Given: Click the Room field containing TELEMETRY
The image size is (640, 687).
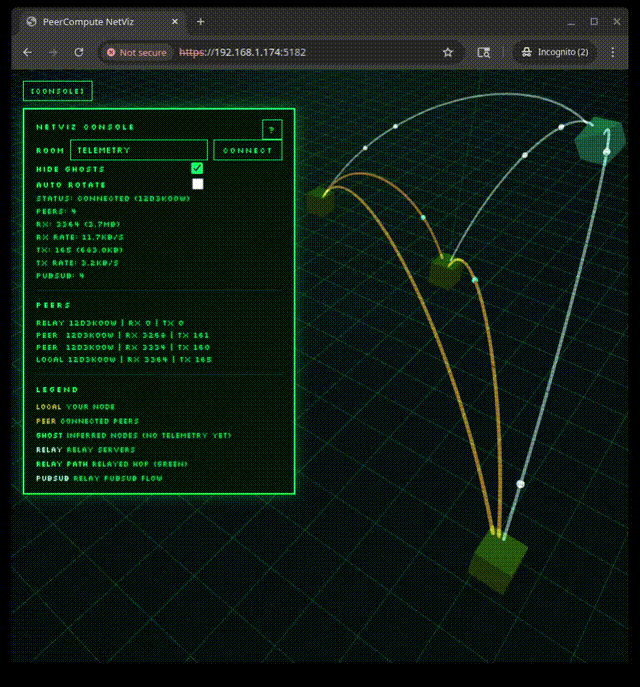Looking at the screenshot, I should 139,150.
